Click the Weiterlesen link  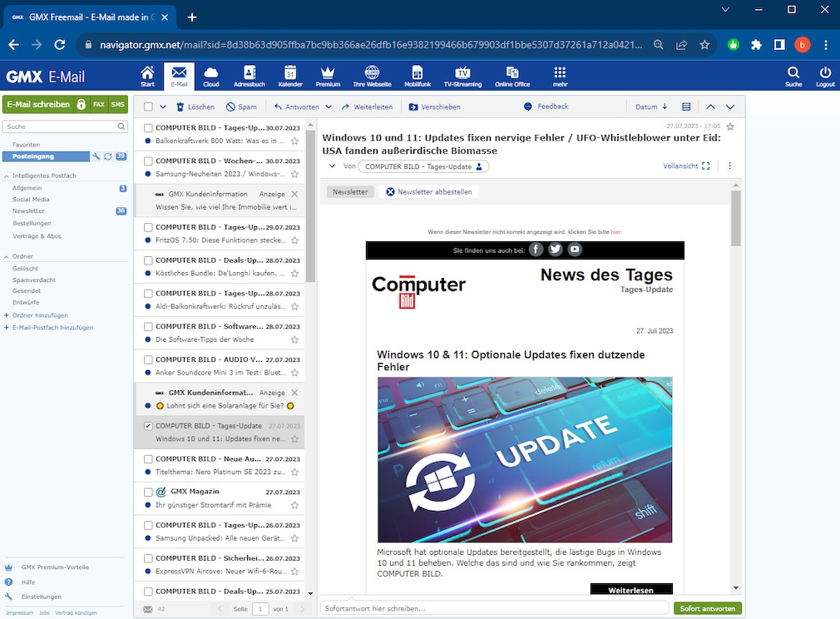pos(630,589)
